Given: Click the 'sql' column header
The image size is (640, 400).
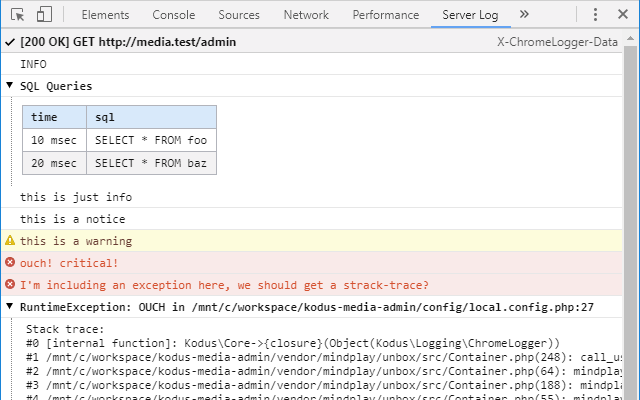Looking at the screenshot, I should point(150,117).
